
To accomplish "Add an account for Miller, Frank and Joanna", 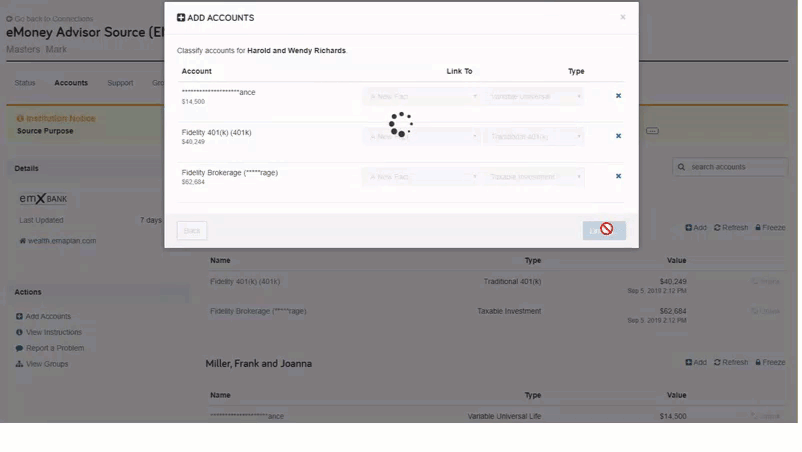I will pyautogui.click(x=696, y=362).
